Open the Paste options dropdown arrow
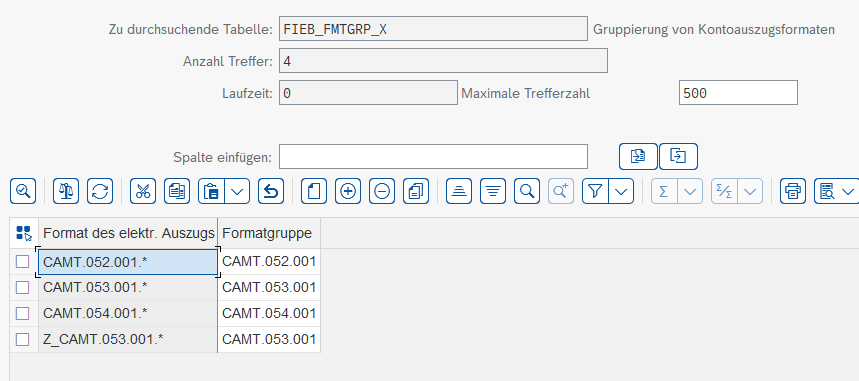 tap(237, 191)
